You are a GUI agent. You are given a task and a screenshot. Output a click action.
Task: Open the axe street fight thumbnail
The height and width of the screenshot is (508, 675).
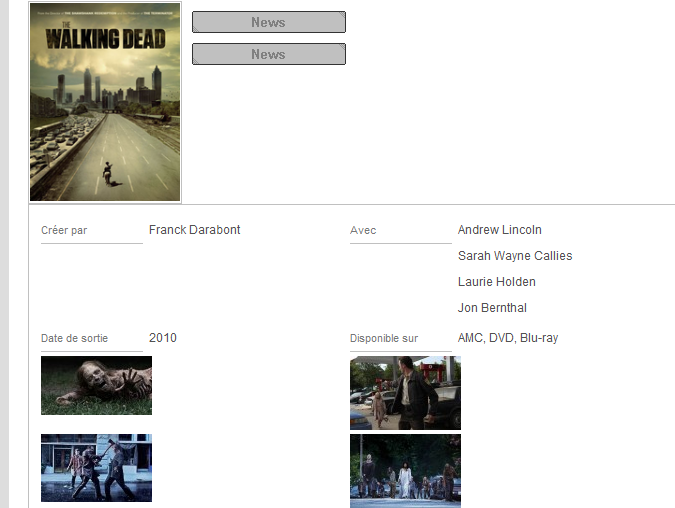(96, 468)
